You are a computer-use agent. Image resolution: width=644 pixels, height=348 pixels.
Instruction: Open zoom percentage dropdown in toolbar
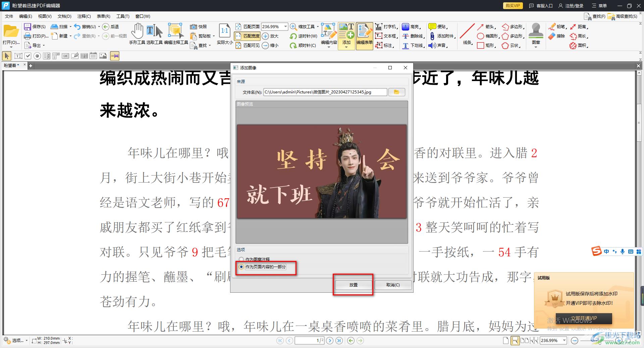(285, 26)
